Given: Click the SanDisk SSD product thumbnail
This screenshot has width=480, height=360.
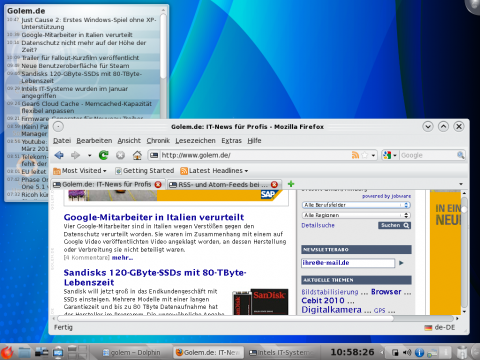Looking at the screenshot, I should [260, 302].
